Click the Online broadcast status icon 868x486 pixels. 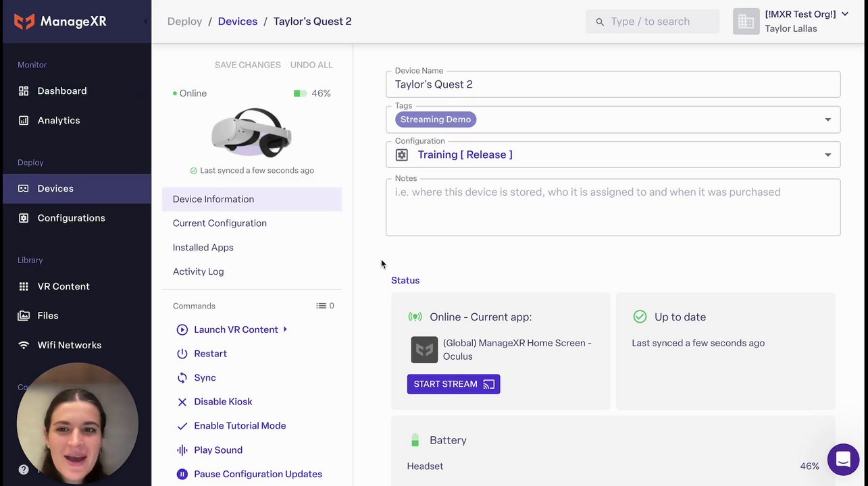(x=415, y=317)
